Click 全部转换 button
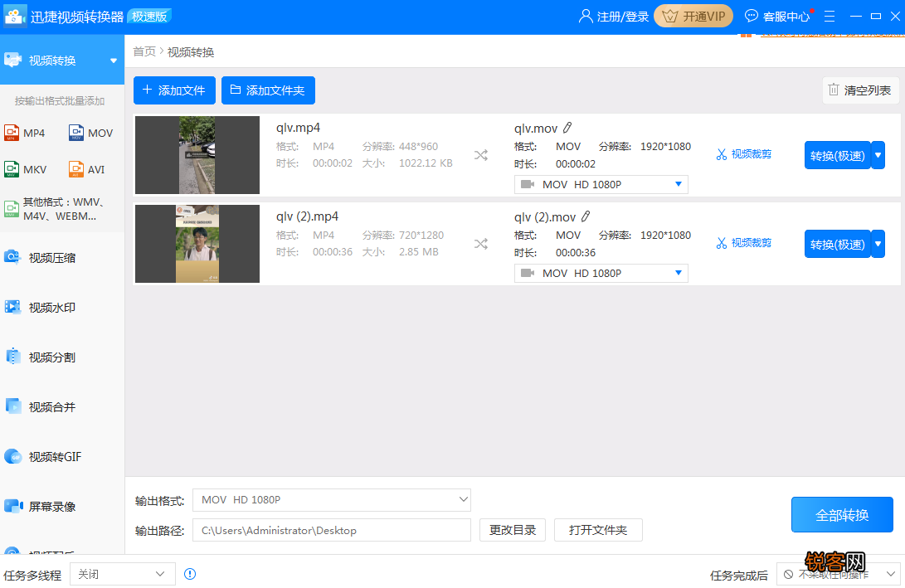 (842, 515)
